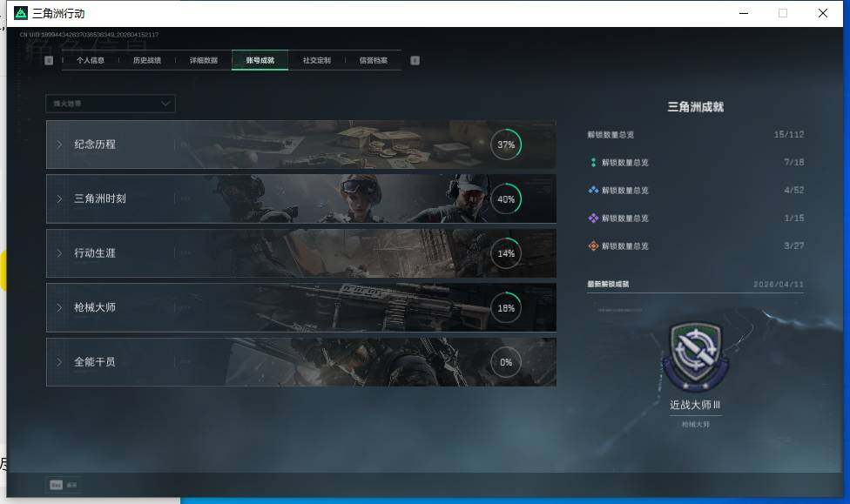Click the 最新解锁成就 label
The width and height of the screenshot is (850, 504).
click(x=608, y=284)
